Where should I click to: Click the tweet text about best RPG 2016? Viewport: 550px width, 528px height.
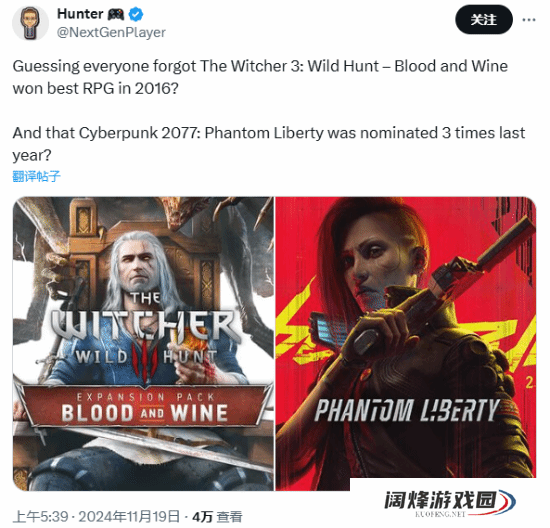tap(260, 77)
